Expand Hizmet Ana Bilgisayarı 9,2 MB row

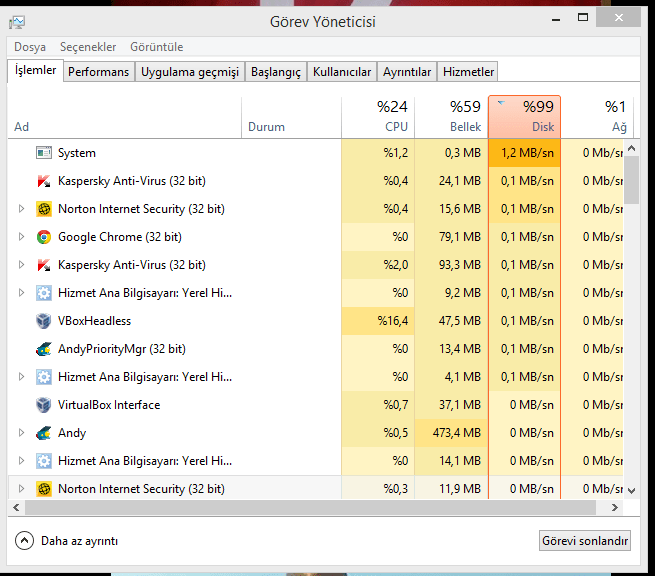21,292
